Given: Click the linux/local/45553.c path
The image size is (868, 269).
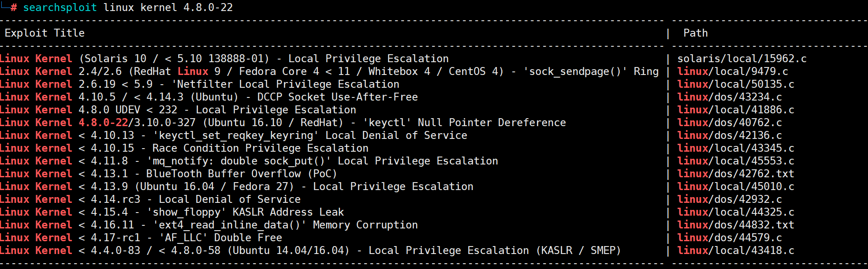Looking at the screenshot, I should click(x=736, y=161).
